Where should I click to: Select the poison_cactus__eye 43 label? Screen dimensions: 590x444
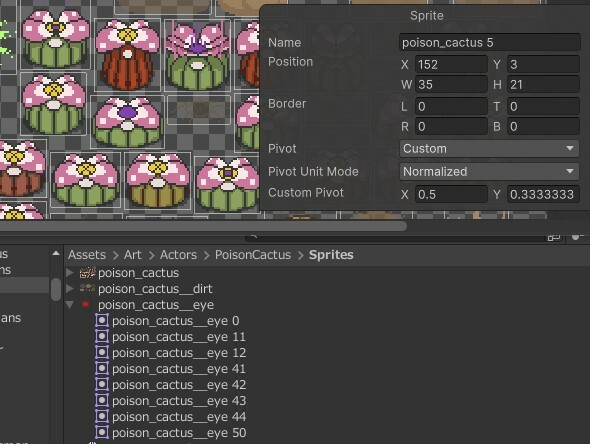click(x=179, y=401)
